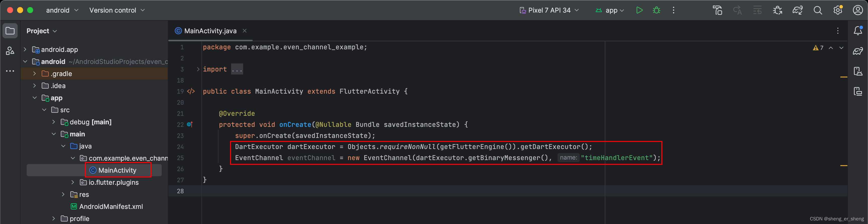Screen dimensions: 868x224
Task: Expand the debug [main] folder
Action: 53,122
